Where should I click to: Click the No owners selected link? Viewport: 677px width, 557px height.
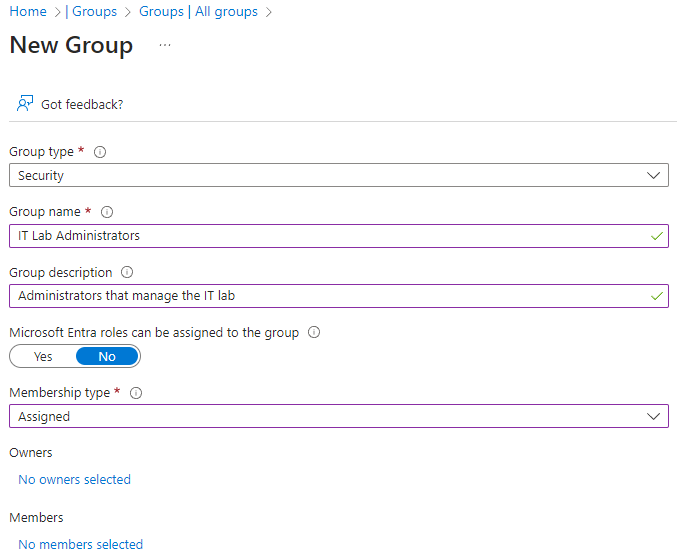[x=74, y=480]
